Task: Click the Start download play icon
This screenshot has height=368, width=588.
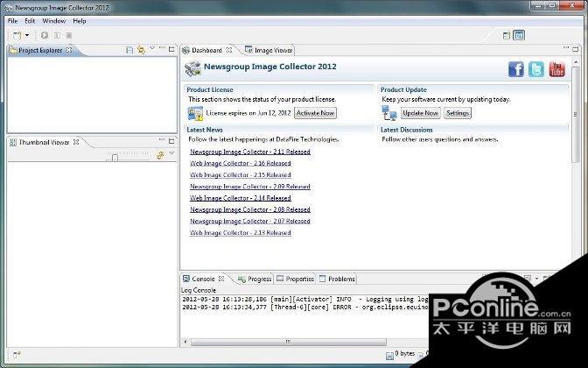Action: [45, 35]
